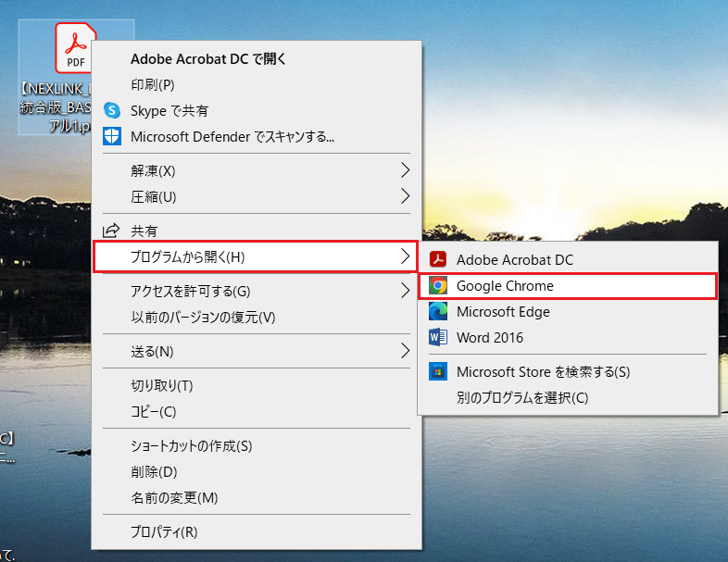Choose Microsoft Store を検索する(S)
Screen dimensions: 728x562
tap(568, 372)
